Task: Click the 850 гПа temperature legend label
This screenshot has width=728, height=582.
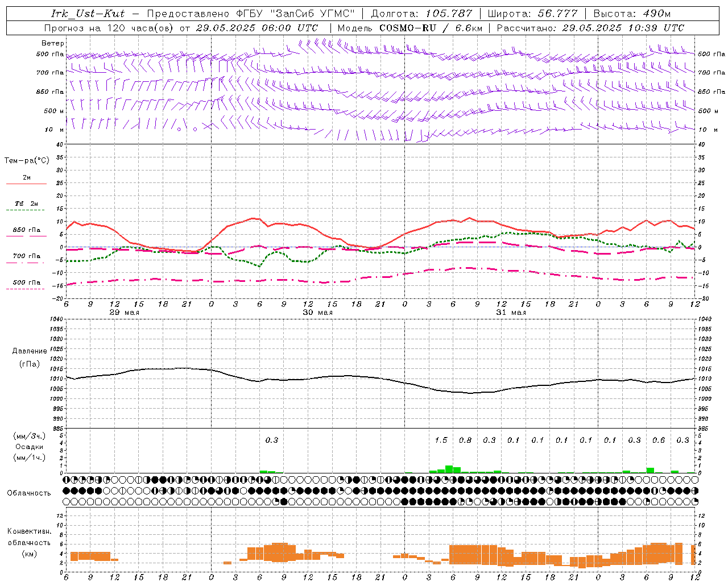Action: pos(26,230)
